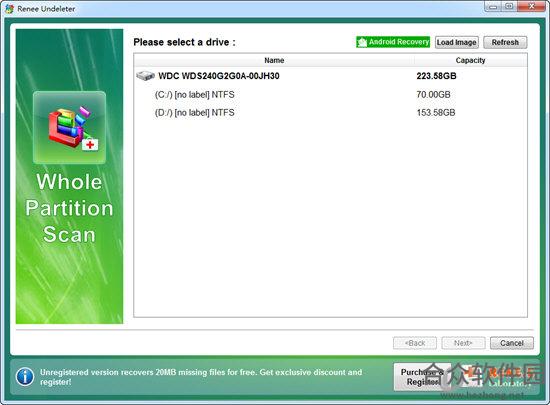Click the Whole Partition Scan icon

coord(69,127)
